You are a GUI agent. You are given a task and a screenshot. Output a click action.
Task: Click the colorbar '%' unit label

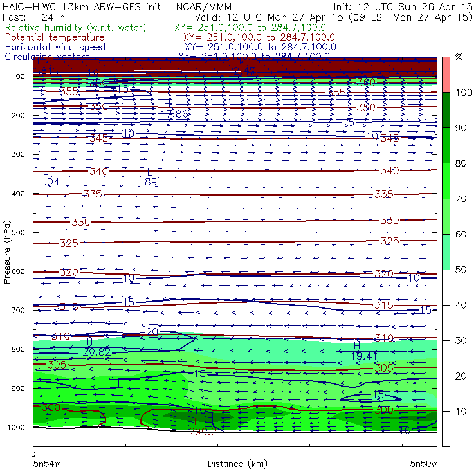tap(459, 57)
